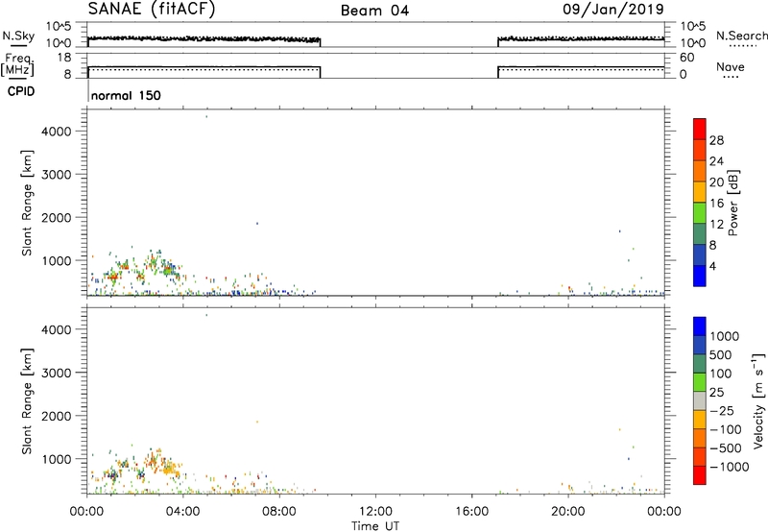Viewport: 768px width, 532px height.
Task: Click the -25 label on Velocity colorbar
Action: tap(722, 410)
